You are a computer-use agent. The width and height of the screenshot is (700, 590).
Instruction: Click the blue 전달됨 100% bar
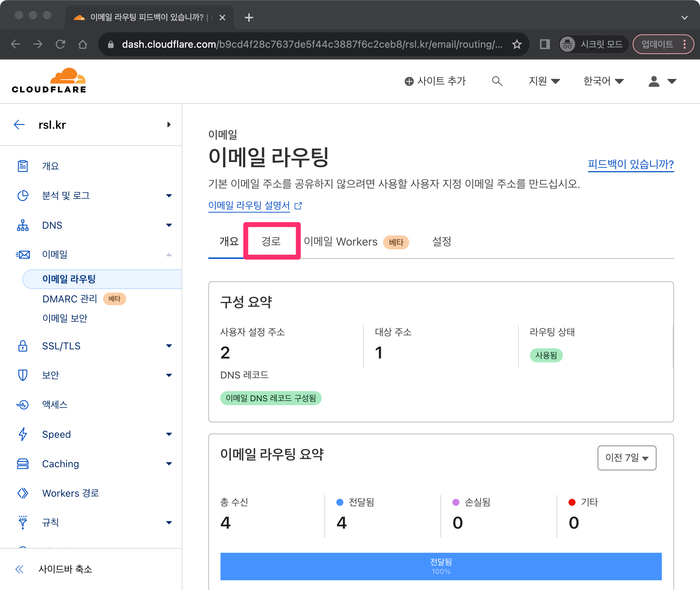[x=441, y=566]
